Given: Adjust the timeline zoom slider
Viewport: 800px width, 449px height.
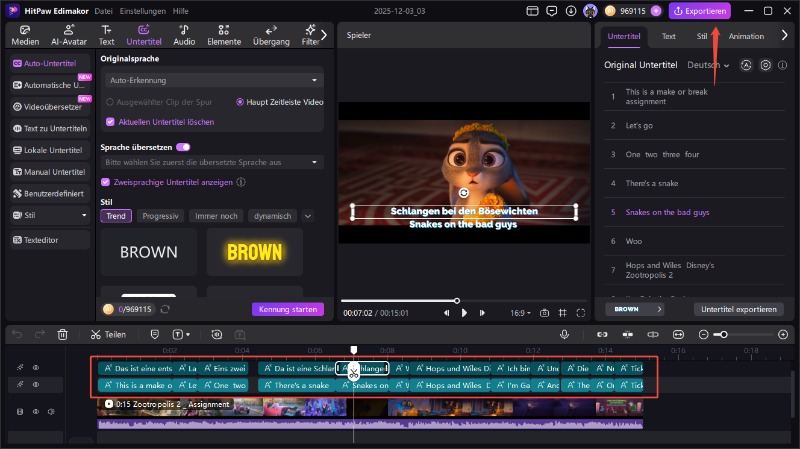Looking at the screenshot, I should pos(723,335).
